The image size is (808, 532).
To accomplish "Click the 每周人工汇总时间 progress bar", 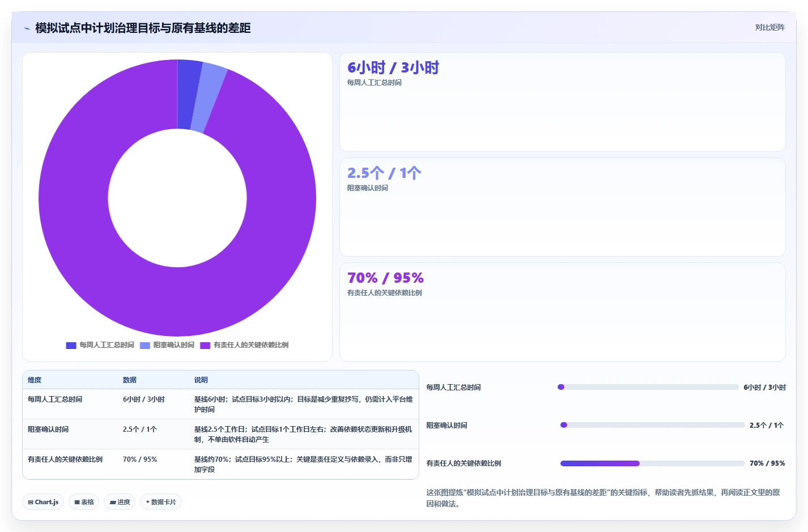I will click(648, 387).
